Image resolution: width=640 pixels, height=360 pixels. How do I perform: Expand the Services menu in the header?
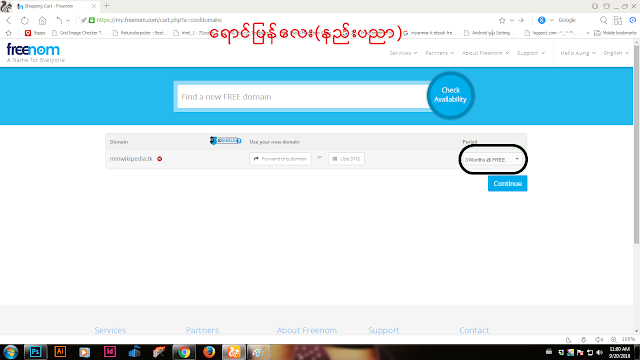pyautogui.click(x=403, y=53)
